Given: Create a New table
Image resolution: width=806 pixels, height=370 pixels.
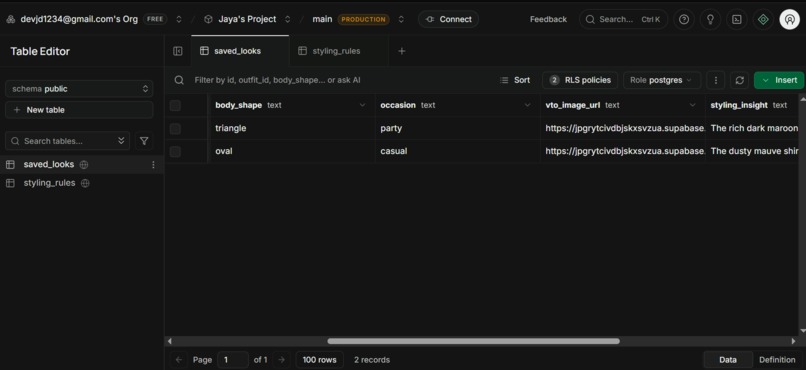Looking at the screenshot, I should [x=79, y=110].
